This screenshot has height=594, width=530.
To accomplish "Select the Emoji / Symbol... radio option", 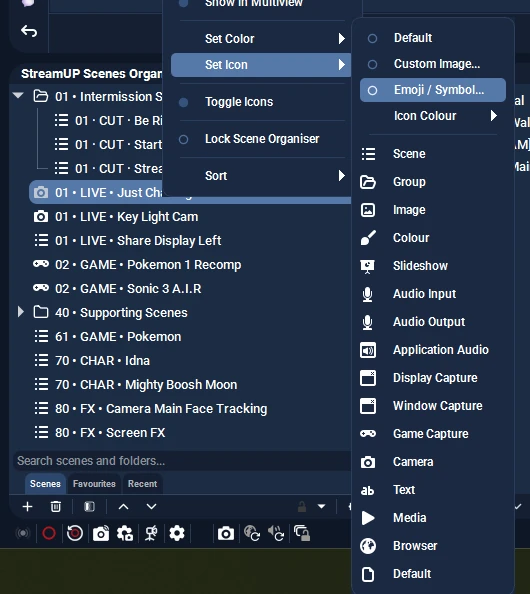I will [433, 90].
